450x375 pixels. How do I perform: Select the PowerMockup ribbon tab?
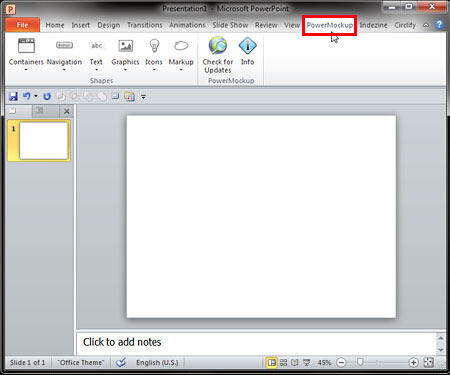pos(330,25)
